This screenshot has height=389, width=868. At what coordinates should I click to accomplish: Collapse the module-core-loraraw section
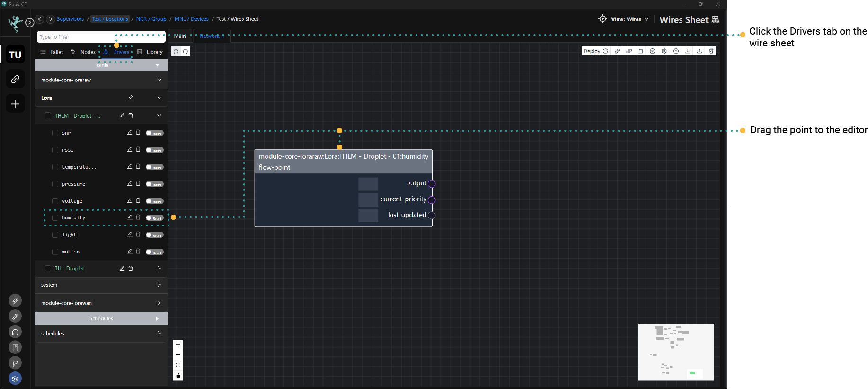click(x=159, y=80)
